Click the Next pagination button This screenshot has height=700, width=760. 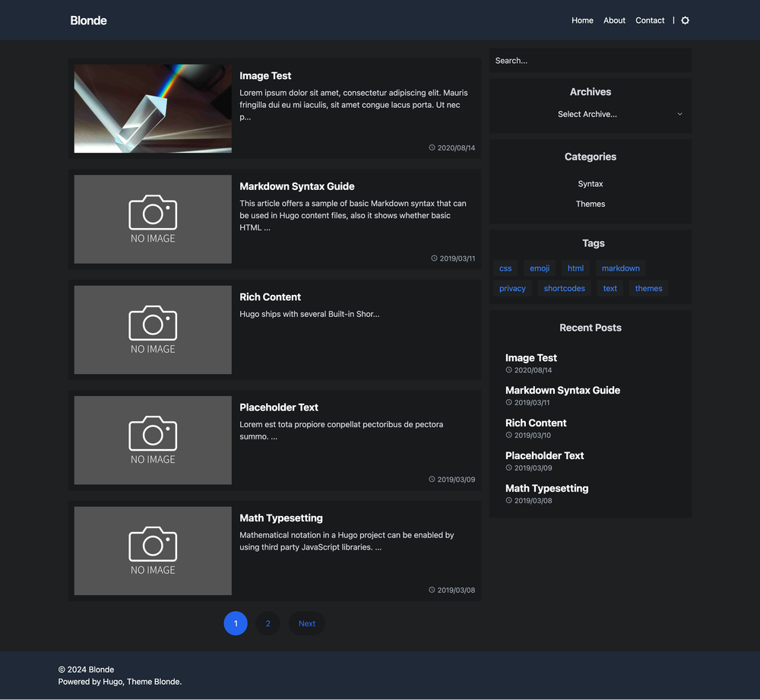(x=307, y=623)
